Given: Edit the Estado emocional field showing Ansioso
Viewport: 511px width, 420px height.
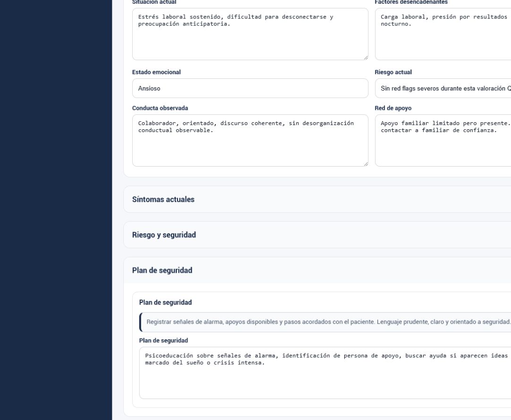Looking at the screenshot, I should click(x=250, y=88).
